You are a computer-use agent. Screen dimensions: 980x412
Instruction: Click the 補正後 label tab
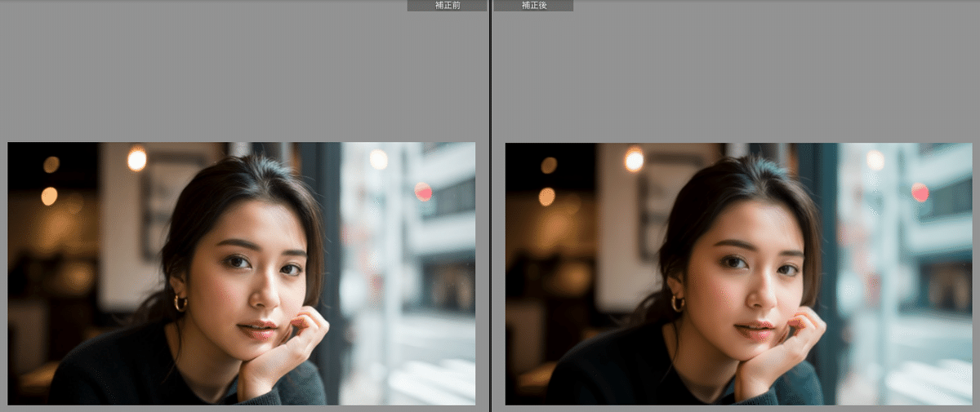coord(532,6)
